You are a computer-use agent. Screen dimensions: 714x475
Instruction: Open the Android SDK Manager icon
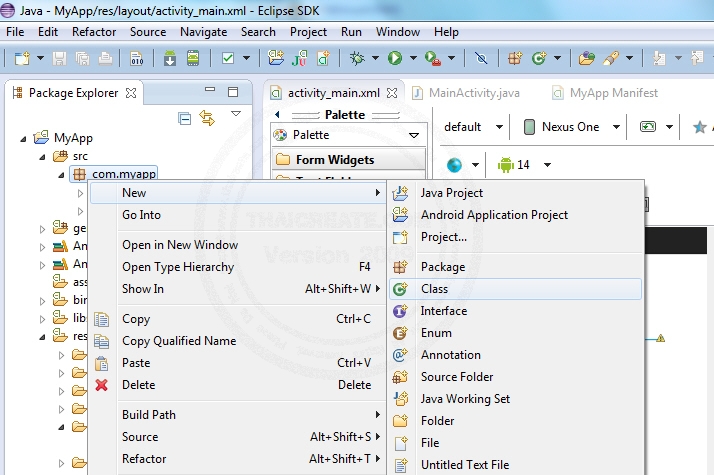(170, 58)
